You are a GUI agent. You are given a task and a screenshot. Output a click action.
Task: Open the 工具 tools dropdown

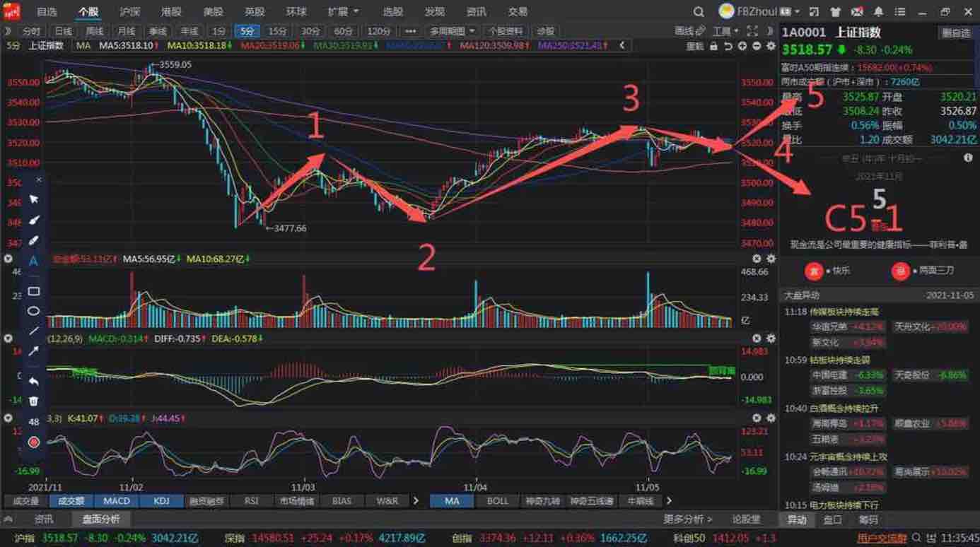pyautogui.click(x=725, y=31)
